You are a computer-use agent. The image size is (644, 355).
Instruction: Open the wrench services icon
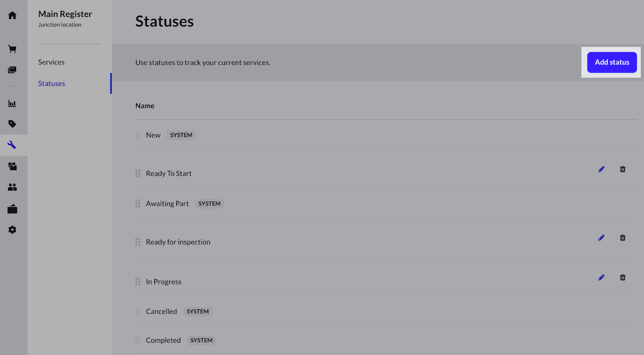(12, 145)
